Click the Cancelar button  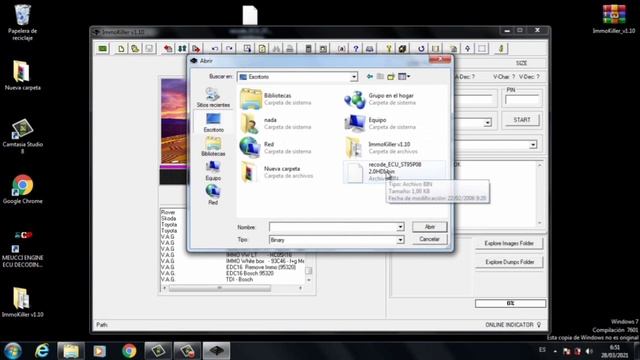[430, 239]
